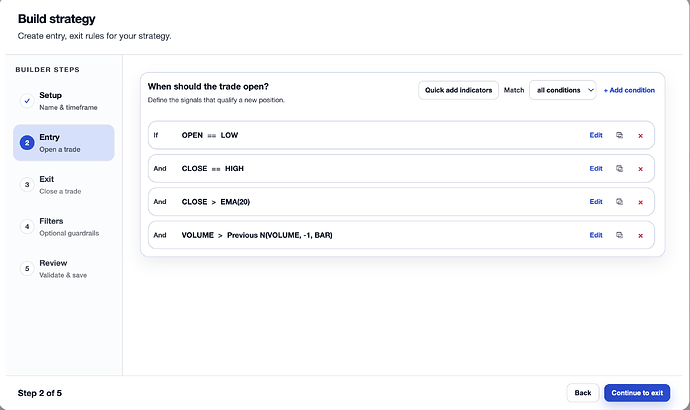Select the Entry step
Image resolution: width=690 pixels, height=410 pixels.
coord(64,143)
